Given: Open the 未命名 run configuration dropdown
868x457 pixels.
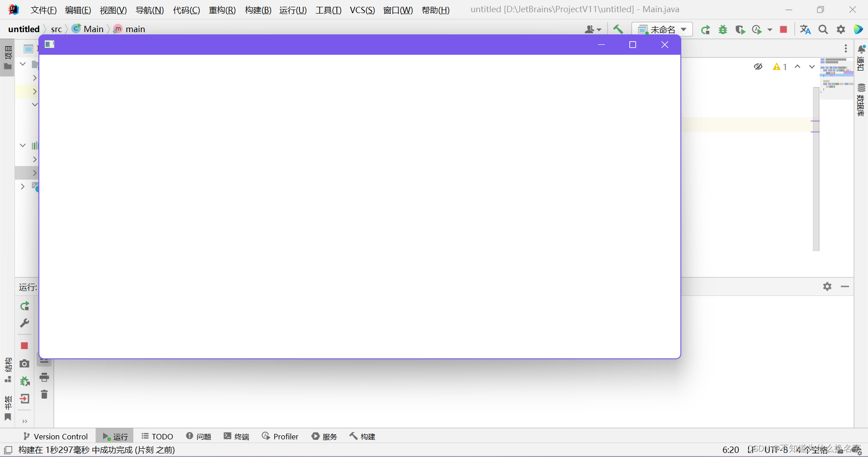Looking at the screenshot, I should (x=662, y=29).
